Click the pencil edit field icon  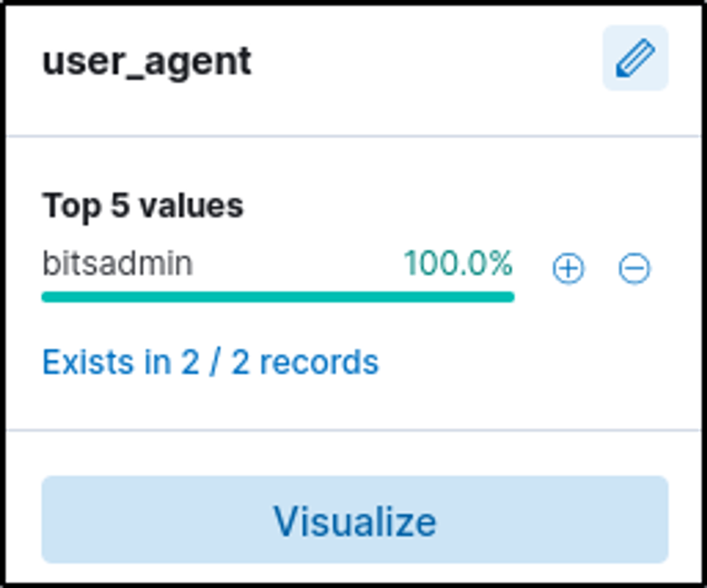pos(635,58)
